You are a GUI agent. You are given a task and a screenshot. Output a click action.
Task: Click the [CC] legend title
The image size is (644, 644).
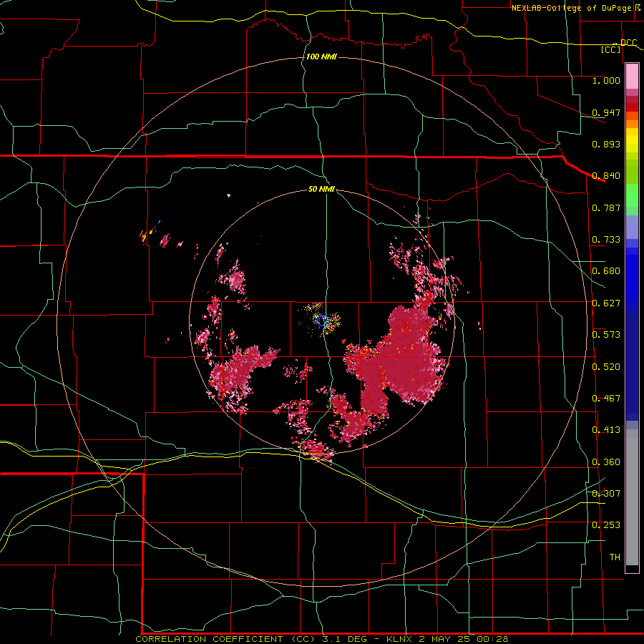point(611,49)
